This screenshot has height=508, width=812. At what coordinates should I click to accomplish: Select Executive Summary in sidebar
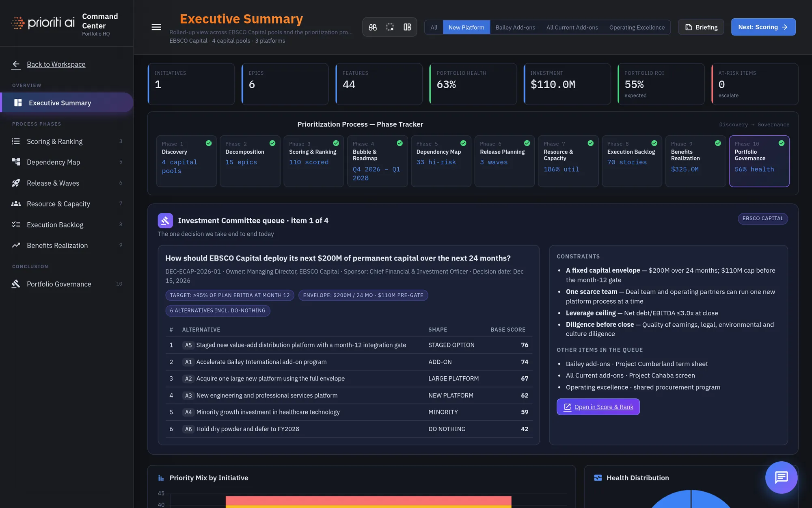point(67,102)
